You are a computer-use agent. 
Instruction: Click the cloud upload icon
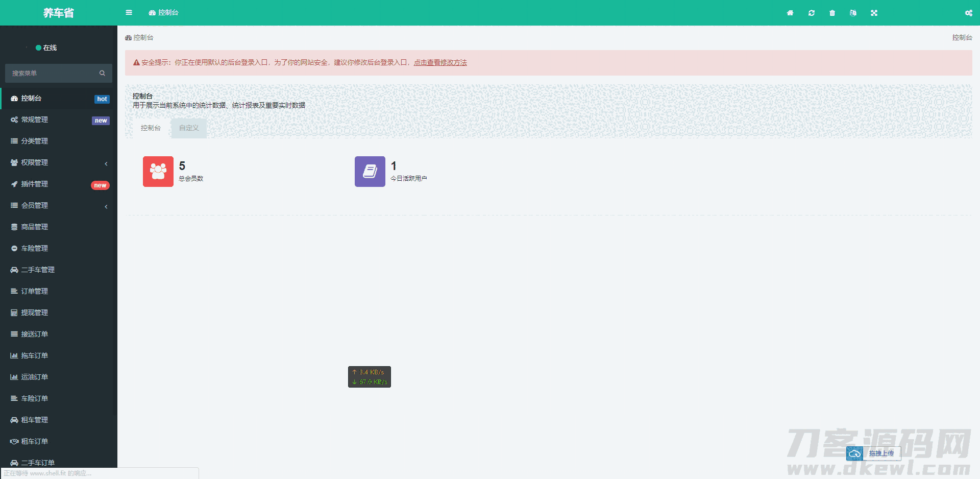854,453
